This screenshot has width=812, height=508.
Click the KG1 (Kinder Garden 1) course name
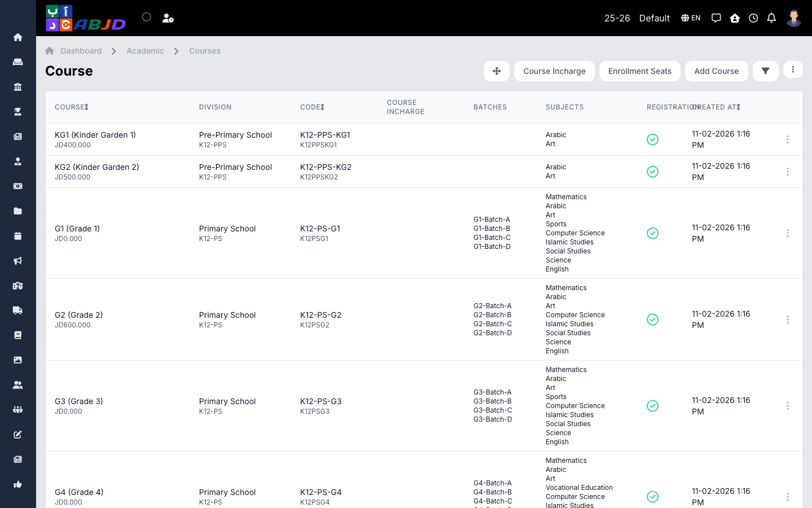click(95, 135)
